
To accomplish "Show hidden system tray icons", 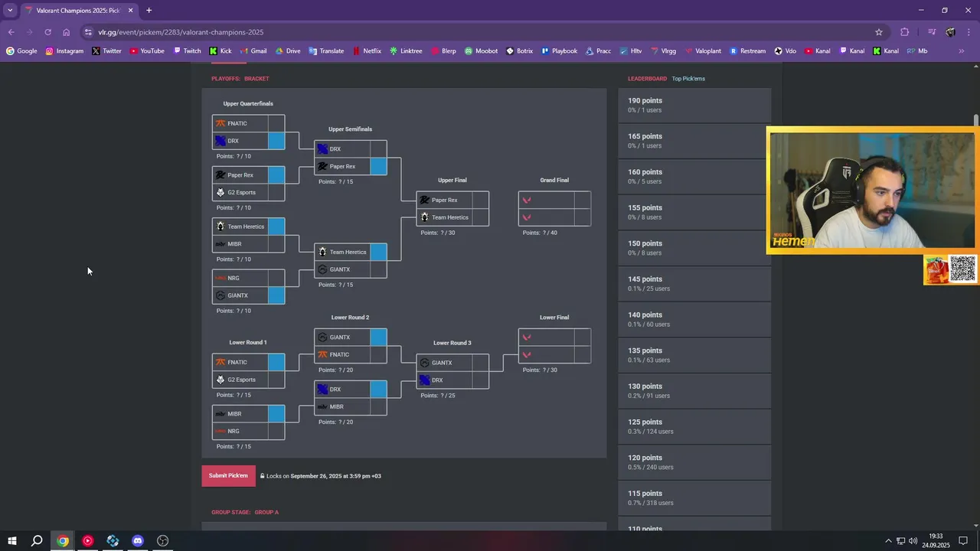I will 888,541.
